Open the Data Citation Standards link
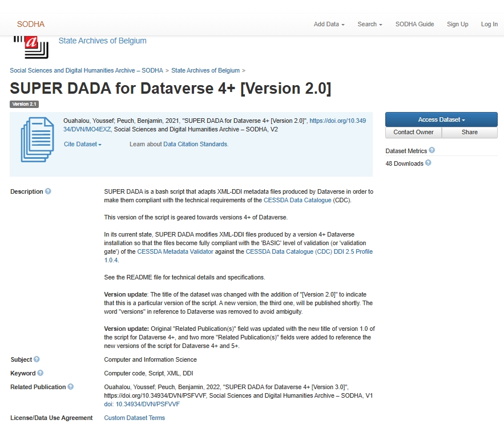This screenshot has width=504, height=436. click(195, 145)
